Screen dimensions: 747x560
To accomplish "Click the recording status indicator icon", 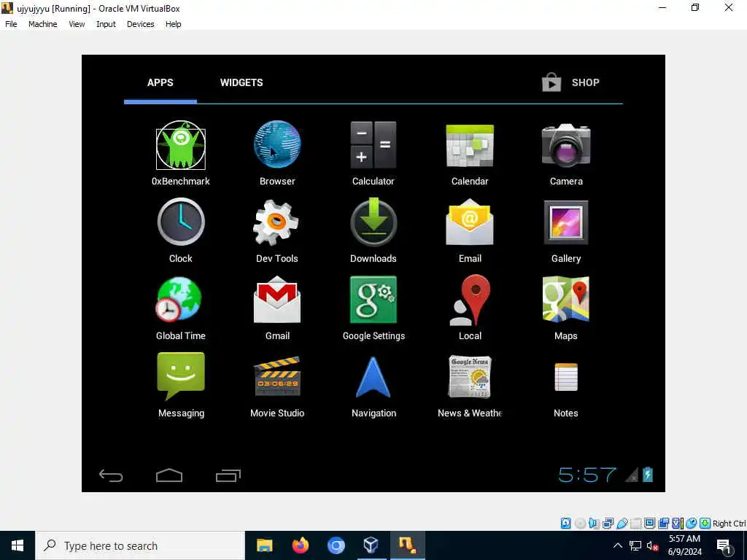I will (x=663, y=524).
